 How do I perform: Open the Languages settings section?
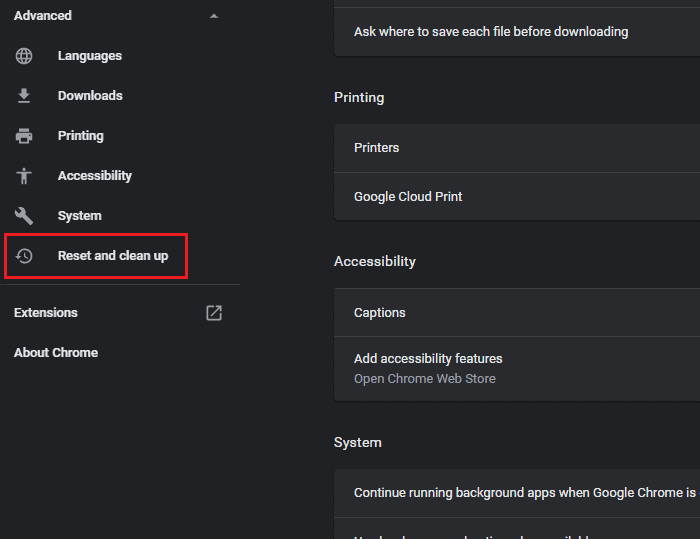click(90, 56)
